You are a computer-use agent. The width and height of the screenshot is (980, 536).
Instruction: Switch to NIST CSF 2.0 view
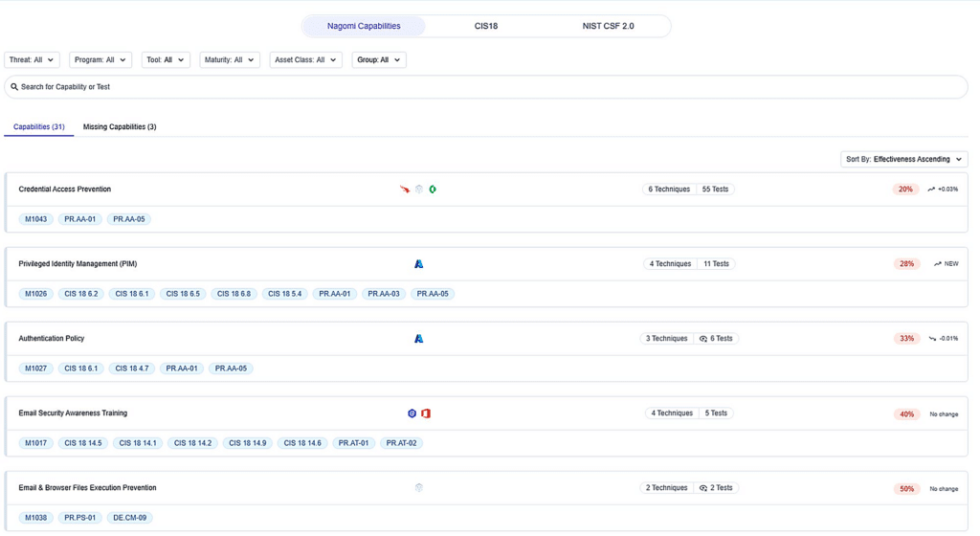pos(608,26)
